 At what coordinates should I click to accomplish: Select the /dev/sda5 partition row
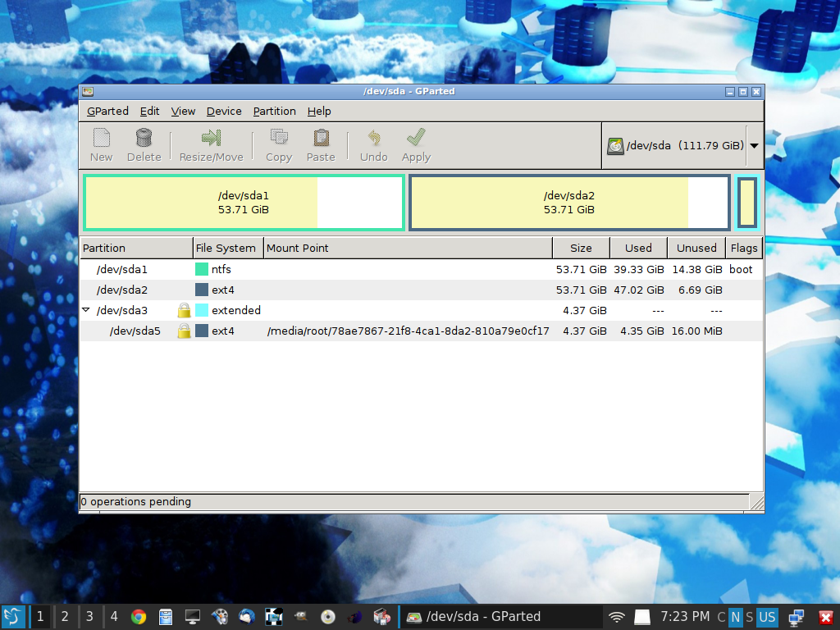point(421,331)
